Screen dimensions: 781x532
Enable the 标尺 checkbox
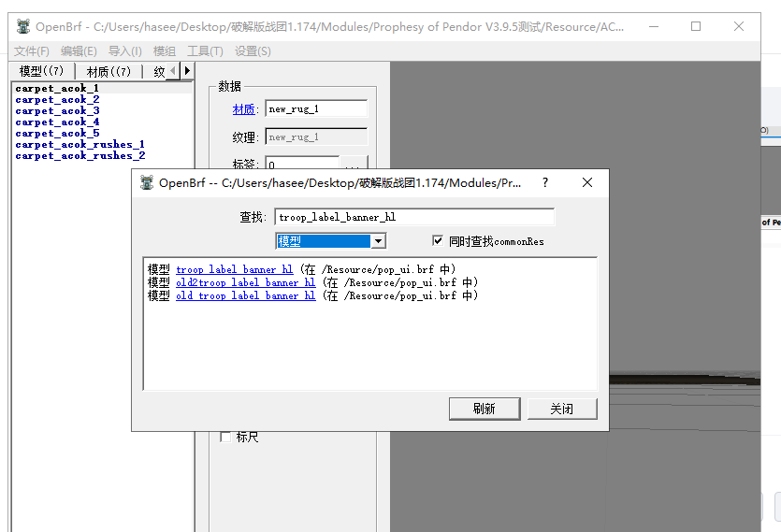(x=225, y=437)
